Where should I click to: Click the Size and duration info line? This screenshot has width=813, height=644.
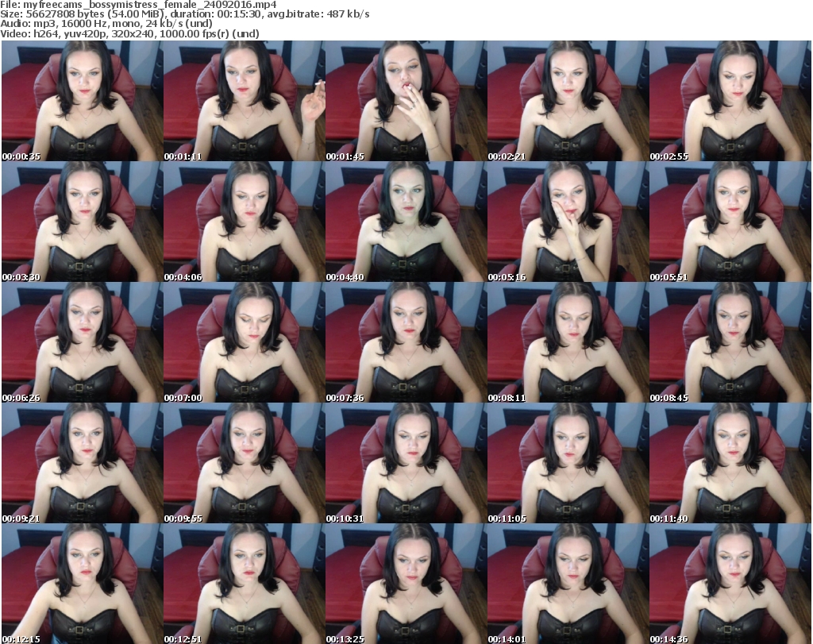click(184, 14)
